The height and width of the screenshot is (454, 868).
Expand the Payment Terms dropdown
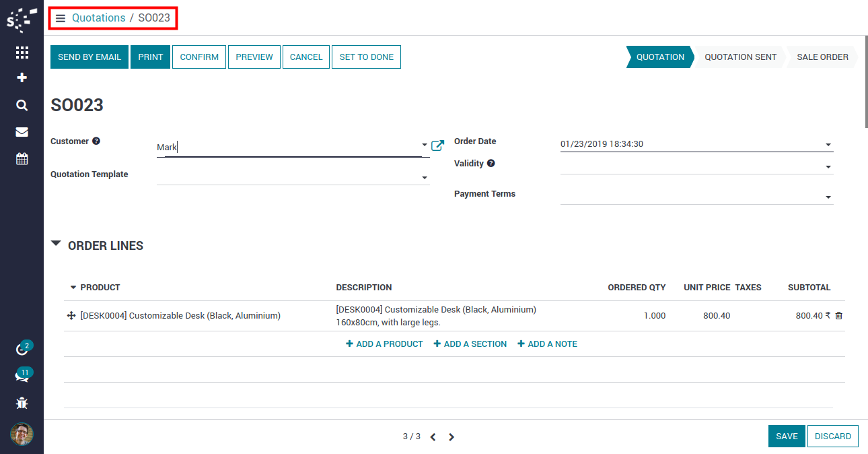pos(828,197)
